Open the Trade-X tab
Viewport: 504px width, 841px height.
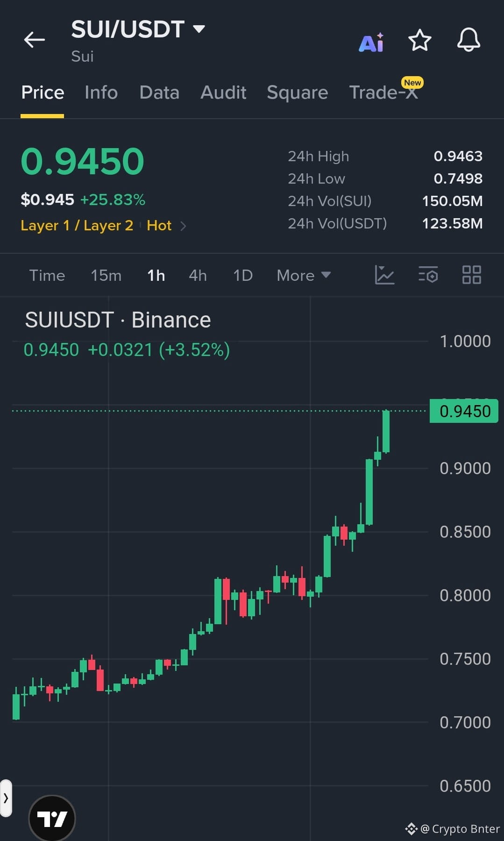[x=383, y=92]
